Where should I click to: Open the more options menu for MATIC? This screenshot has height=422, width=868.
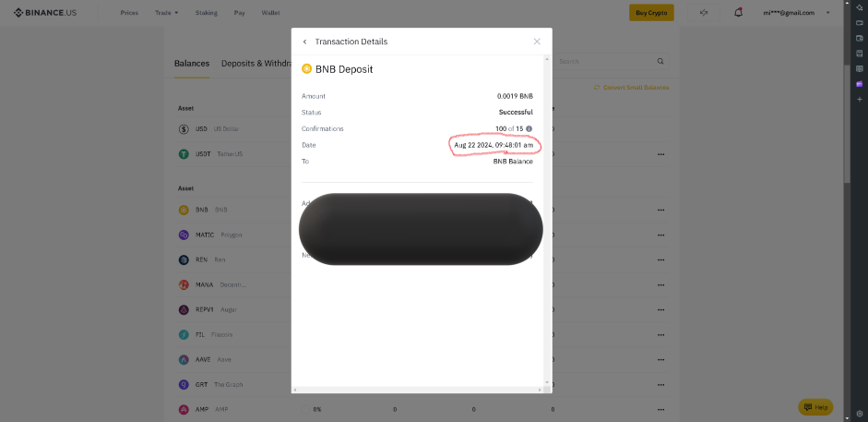click(660, 235)
